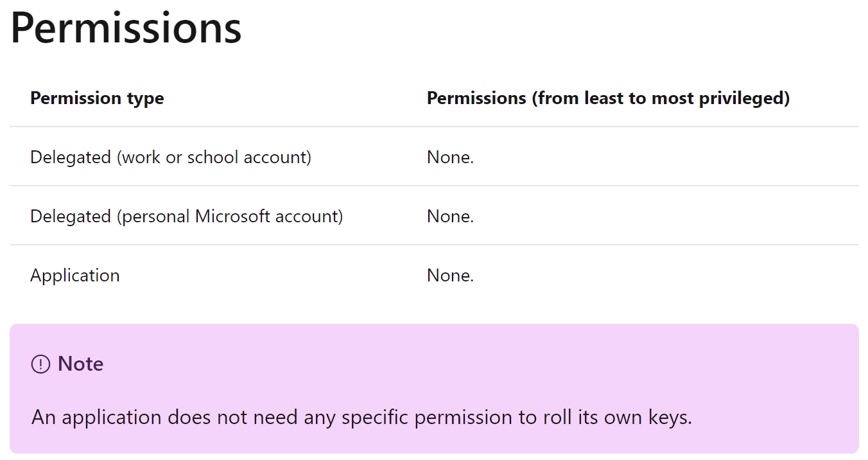Select the Permission type column header
868x460 pixels.
click(x=97, y=98)
